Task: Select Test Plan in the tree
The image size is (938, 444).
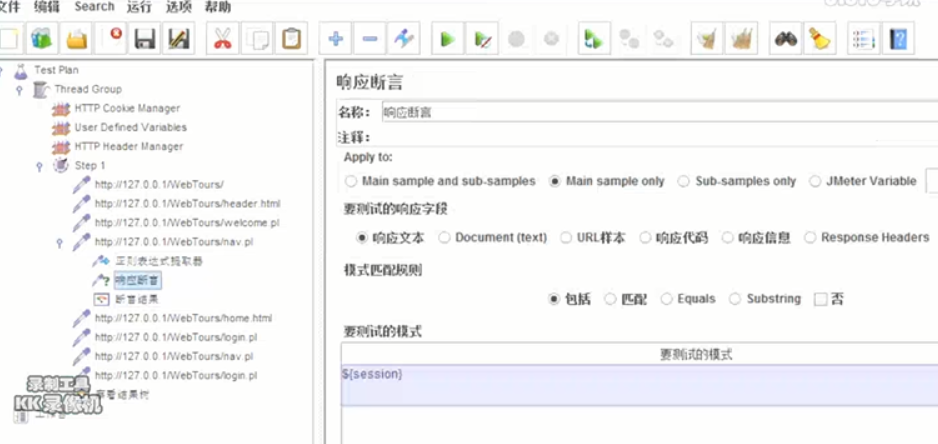Action: (x=56, y=70)
